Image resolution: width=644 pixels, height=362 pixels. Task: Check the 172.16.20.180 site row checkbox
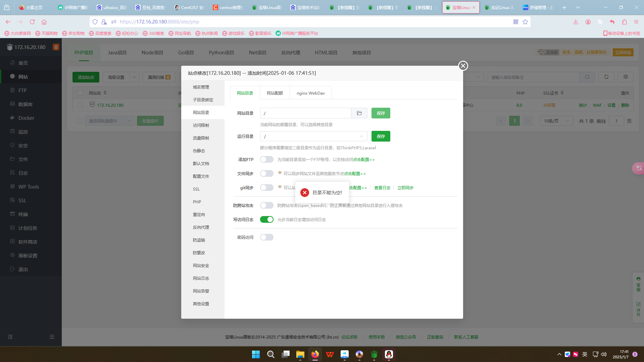[x=80, y=105]
